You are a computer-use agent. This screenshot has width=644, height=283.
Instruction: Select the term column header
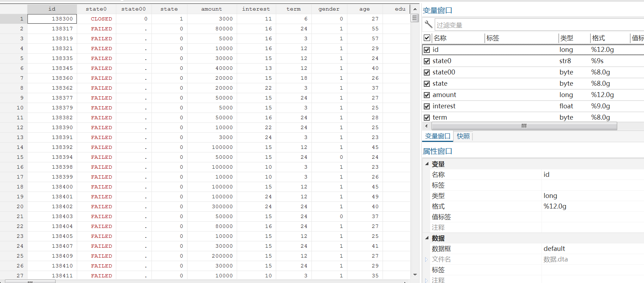pyautogui.click(x=293, y=9)
